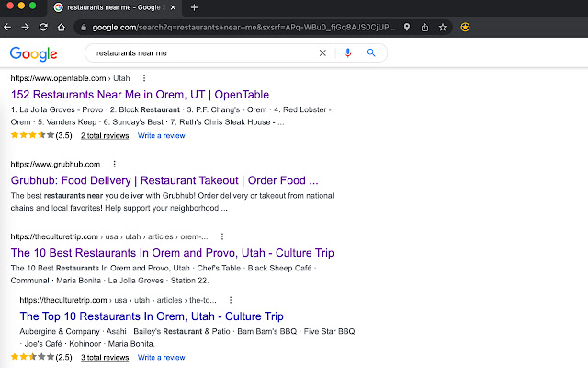The height and width of the screenshot is (368, 588).
Task: Click macOS yellow minimize window button
Action: coord(21,6)
